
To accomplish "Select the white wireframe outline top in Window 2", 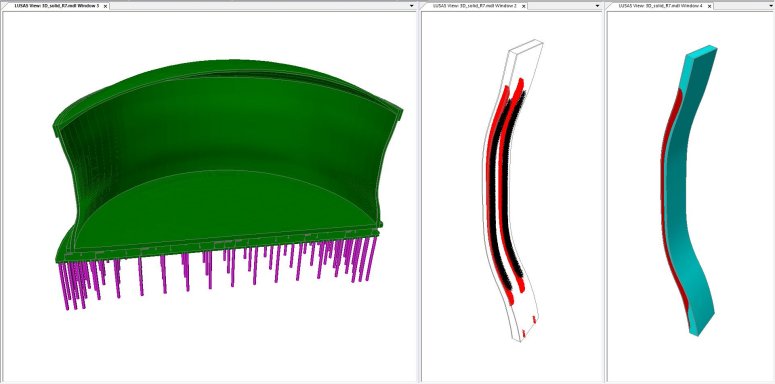I will point(525,48).
